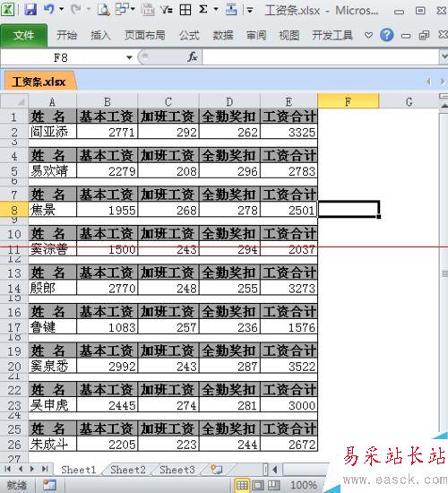Click the filter funnel icon

(x=166, y=10)
